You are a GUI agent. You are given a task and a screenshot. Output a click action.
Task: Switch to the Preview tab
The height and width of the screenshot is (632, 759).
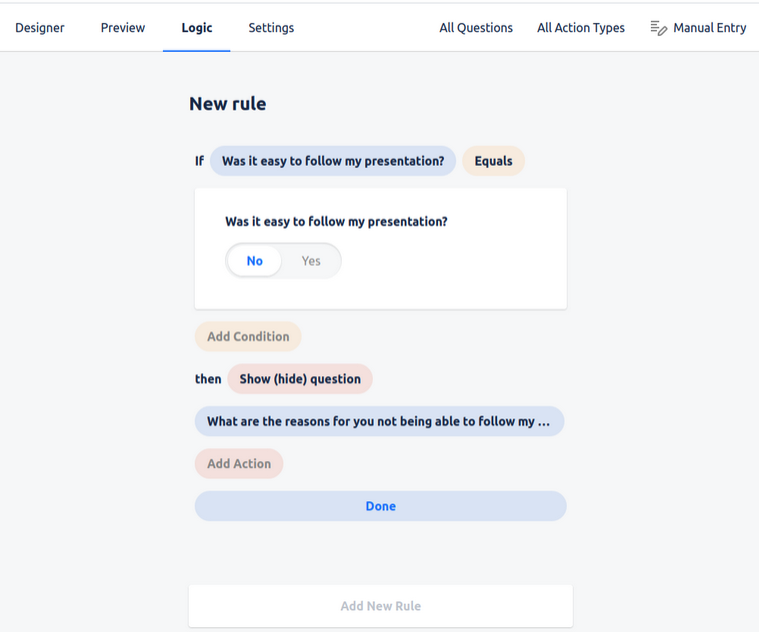pyautogui.click(x=123, y=28)
